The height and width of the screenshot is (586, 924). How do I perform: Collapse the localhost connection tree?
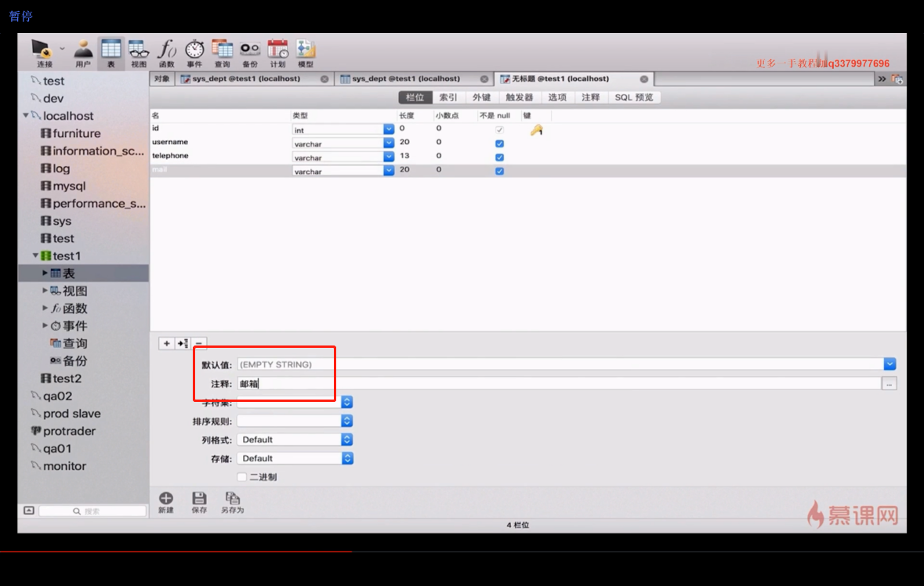pyautogui.click(x=25, y=115)
